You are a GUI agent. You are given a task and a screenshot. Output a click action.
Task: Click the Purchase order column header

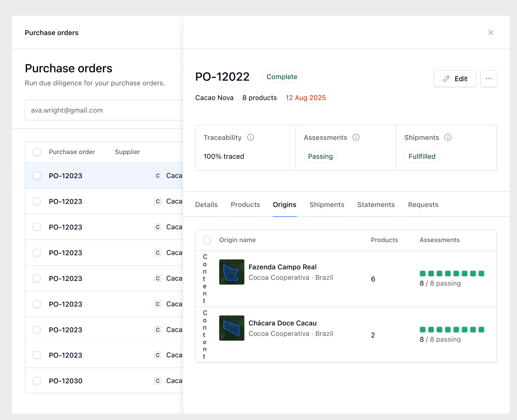72,152
